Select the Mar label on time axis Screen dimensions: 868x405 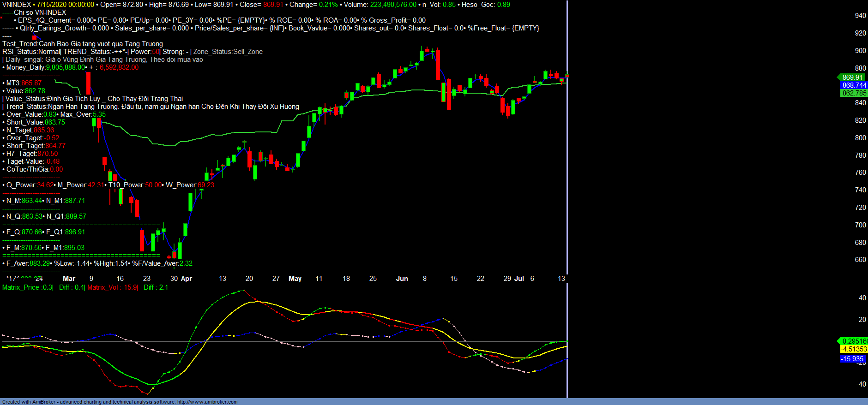[x=69, y=279]
